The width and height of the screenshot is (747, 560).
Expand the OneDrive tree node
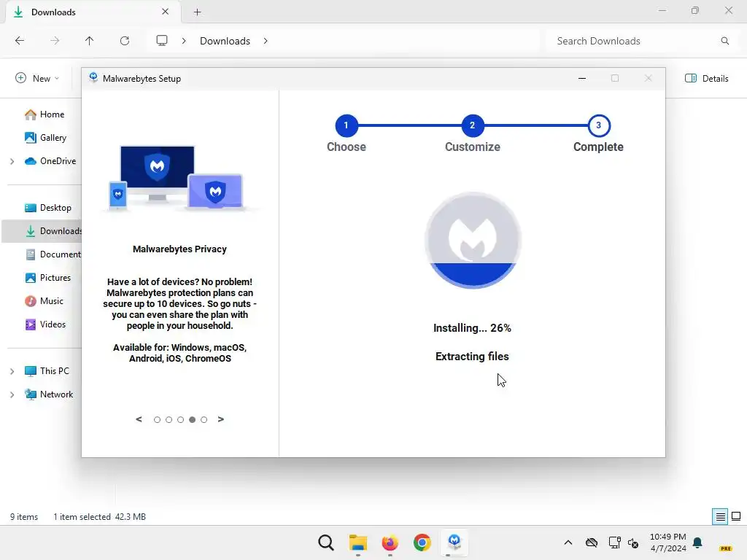(12, 161)
